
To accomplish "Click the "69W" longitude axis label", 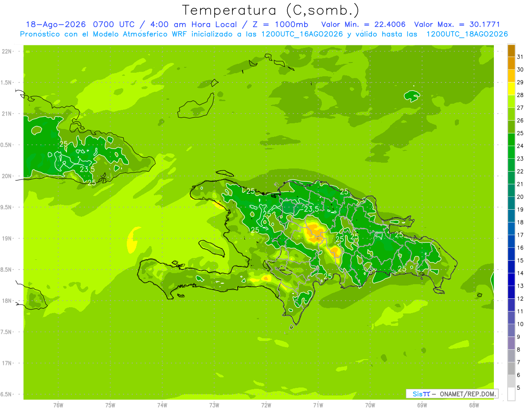I will [x=422, y=405].
